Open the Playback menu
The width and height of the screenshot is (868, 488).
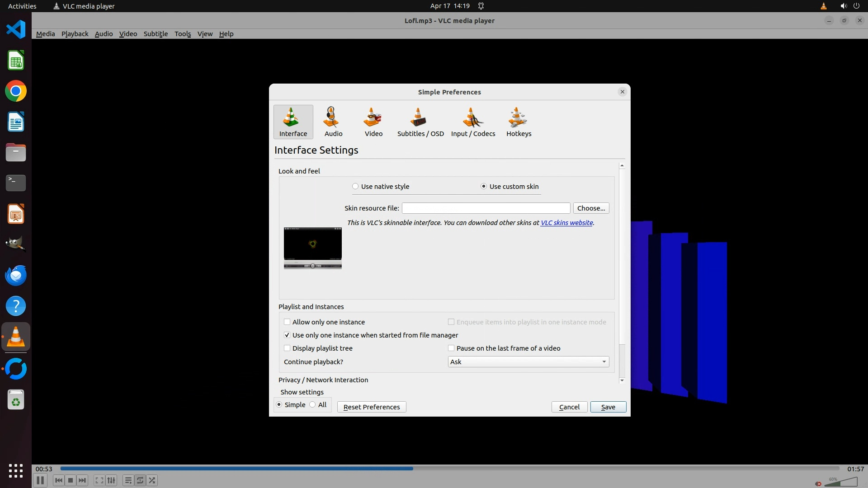(75, 34)
